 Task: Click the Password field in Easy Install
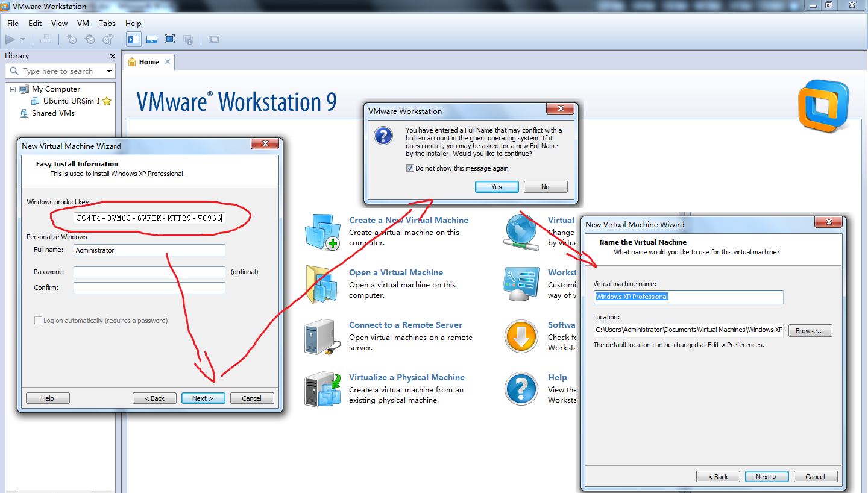click(x=149, y=272)
